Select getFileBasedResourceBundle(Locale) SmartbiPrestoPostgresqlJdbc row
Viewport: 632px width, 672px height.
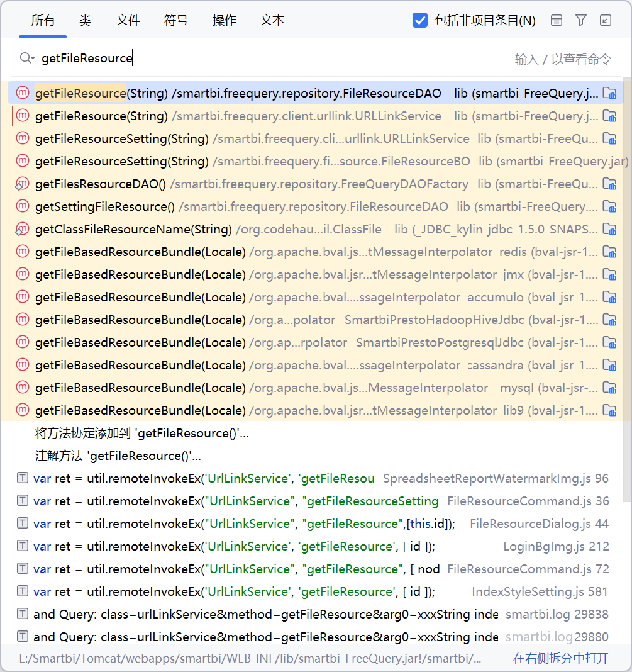pyautogui.click(x=314, y=342)
